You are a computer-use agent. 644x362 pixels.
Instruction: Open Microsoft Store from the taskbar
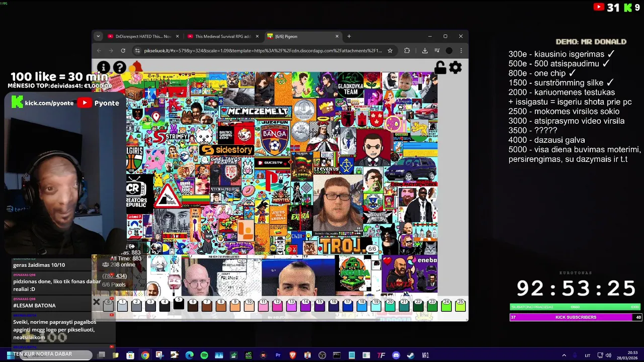130,355
